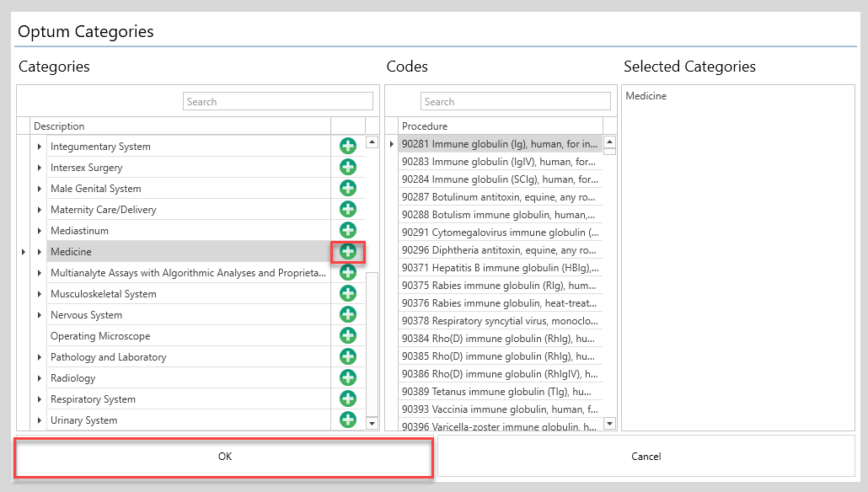The image size is (868, 492).
Task: Expand the Urinary System row
Action: (40, 420)
